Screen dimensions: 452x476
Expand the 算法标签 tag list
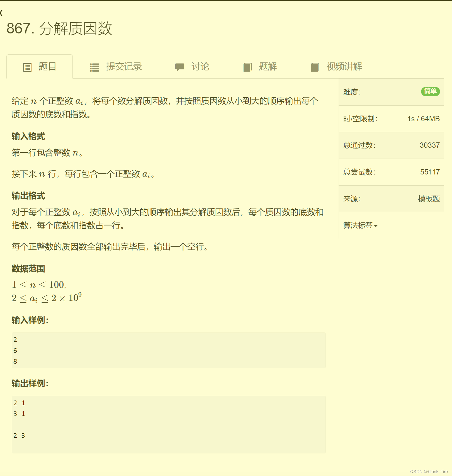[x=358, y=225]
